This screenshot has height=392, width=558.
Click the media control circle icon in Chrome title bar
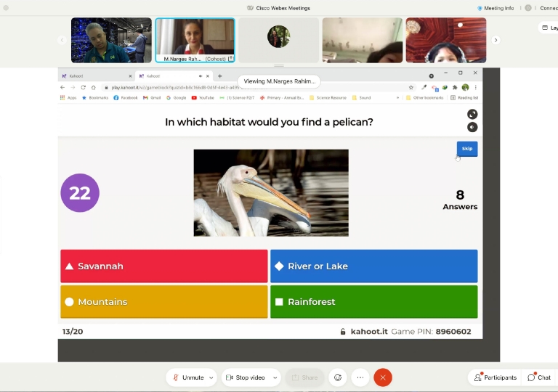click(431, 75)
